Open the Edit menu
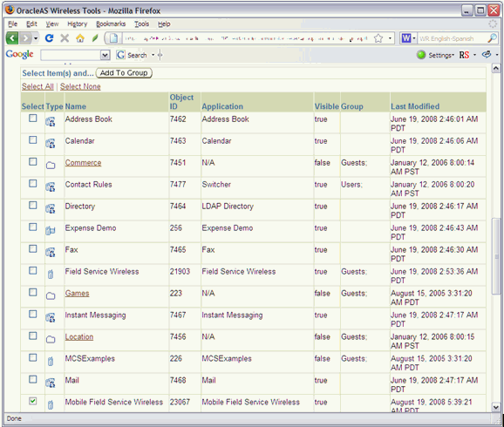Image resolution: width=504 pixels, height=427 pixels. (x=31, y=24)
